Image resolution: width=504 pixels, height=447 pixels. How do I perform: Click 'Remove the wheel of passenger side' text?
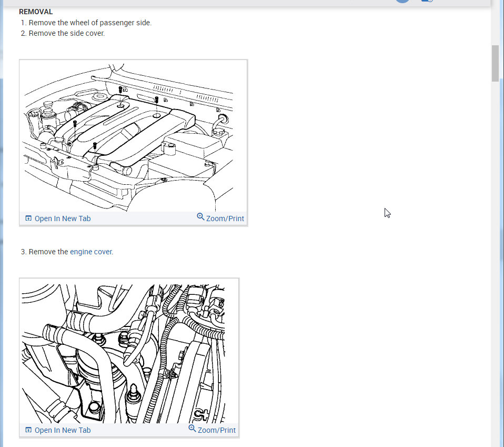click(90, 23)
